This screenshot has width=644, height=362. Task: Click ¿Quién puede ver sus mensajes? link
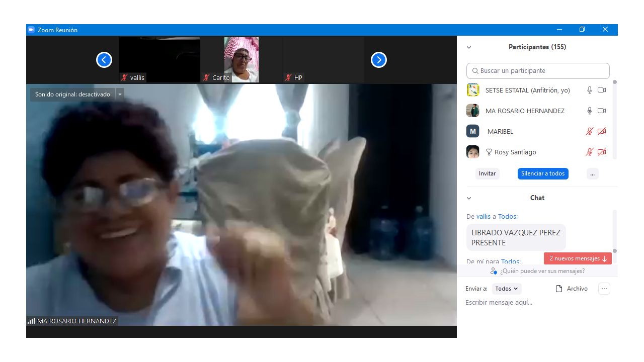tap(542, 271)
